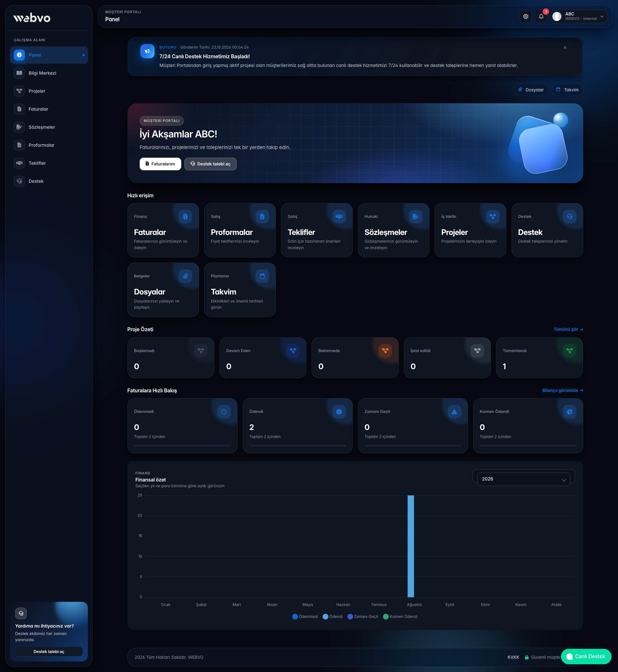Click the webvo logo
The width and height of the screenshot is (618, 672).
[x=32, y=18]
